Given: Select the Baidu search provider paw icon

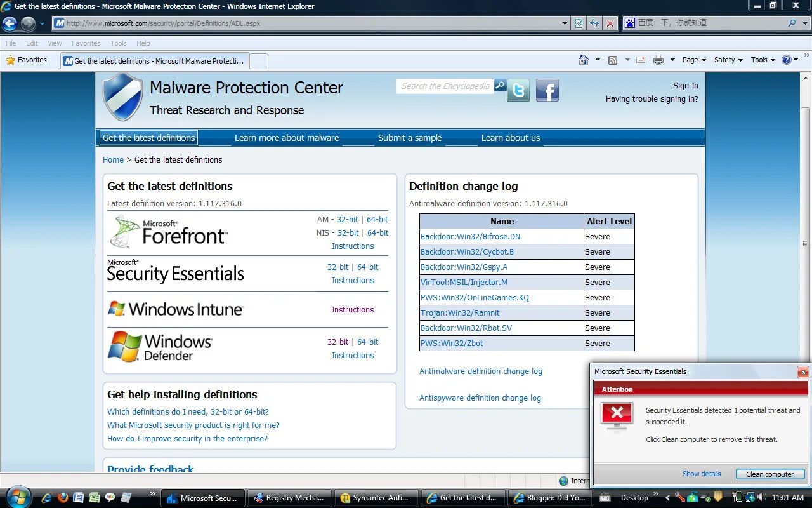Looking at the screenshot, I should tap(630, 23).
